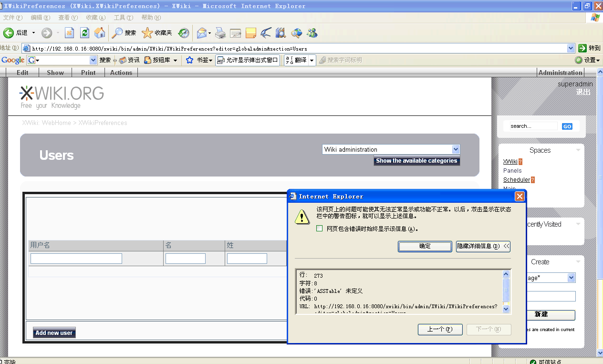Click the Translate (翻译) toolbar button

296,60
